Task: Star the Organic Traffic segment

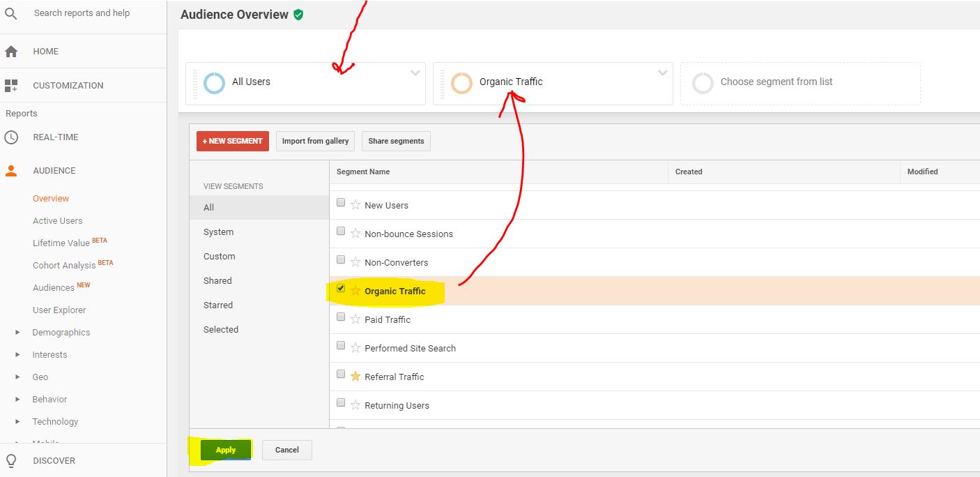Action: [354, 291]
